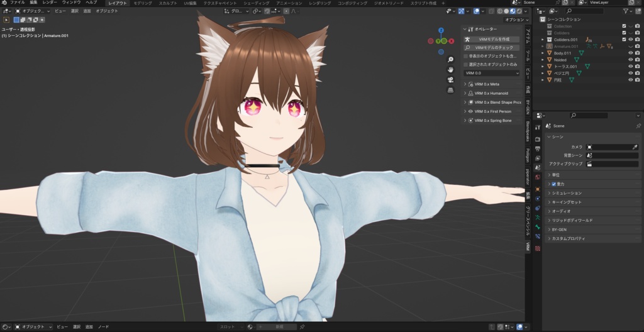Hide トーラス.001 with eye icon
Screen dimensions: 644x332
(x=631, y=66)
